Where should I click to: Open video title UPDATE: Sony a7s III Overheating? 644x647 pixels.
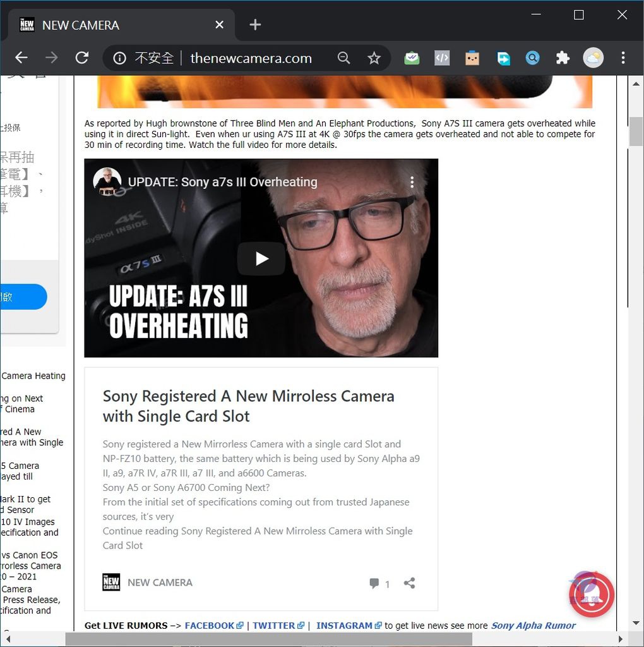(223, 182)
